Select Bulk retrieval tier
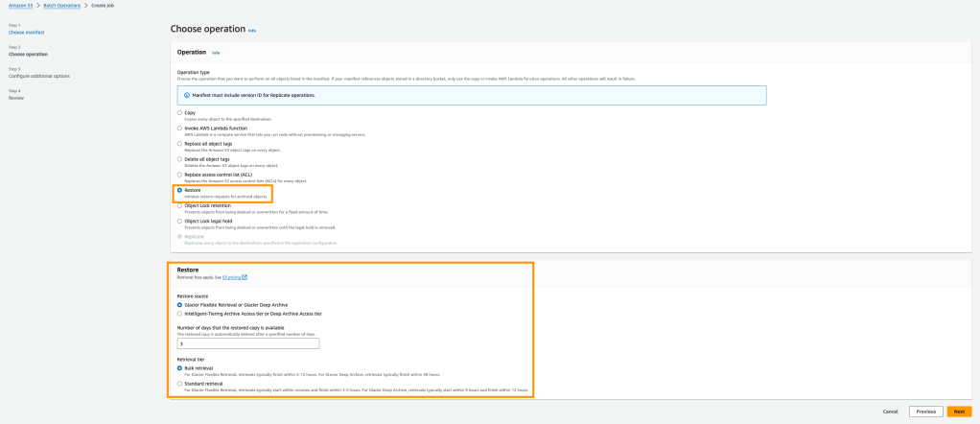This screenshot has height=424, width=980. [179, 367]
